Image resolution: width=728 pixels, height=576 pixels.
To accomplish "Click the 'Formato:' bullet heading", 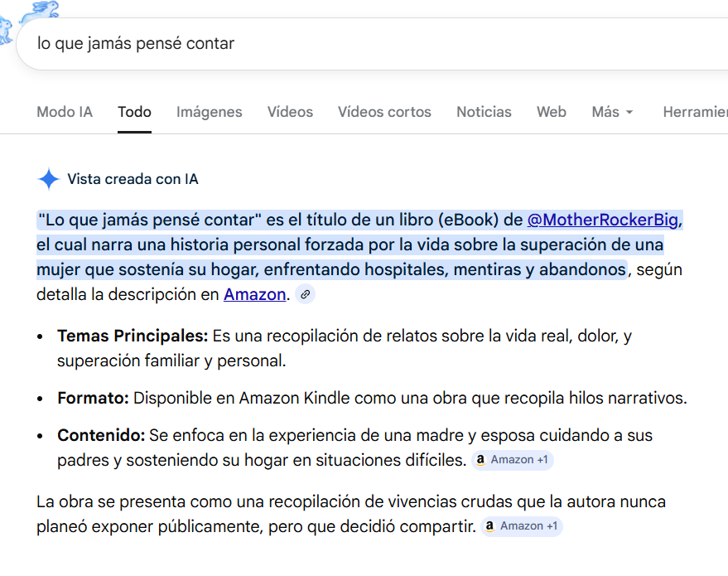I will click(93, 398).
